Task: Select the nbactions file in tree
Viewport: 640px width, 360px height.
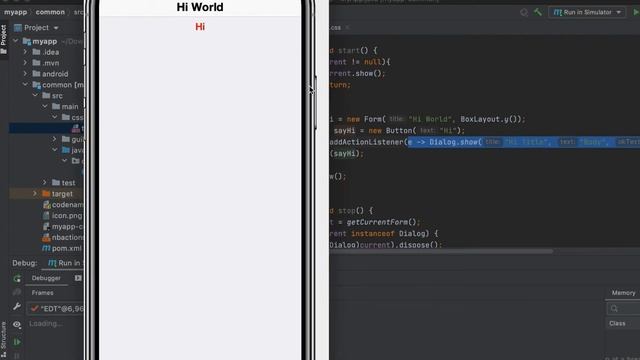Action: (63, 237)
